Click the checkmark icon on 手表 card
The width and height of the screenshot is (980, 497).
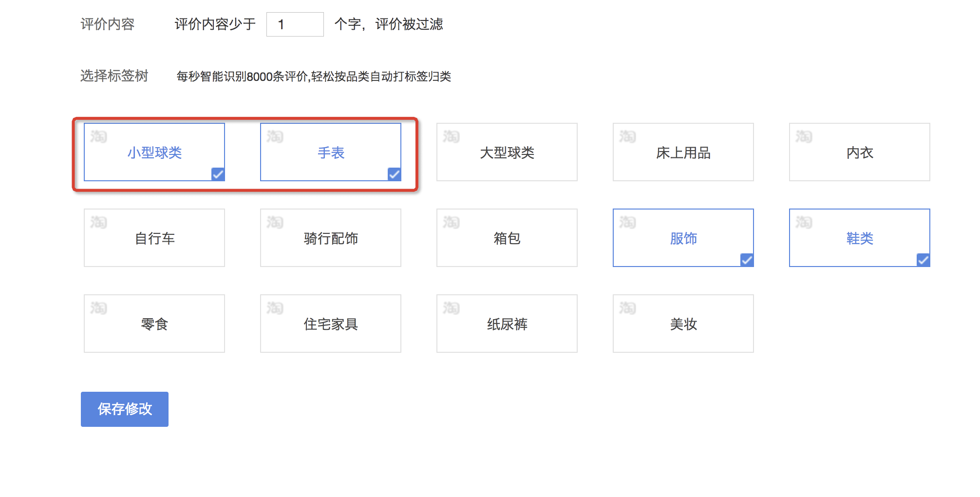coord(395,174)
